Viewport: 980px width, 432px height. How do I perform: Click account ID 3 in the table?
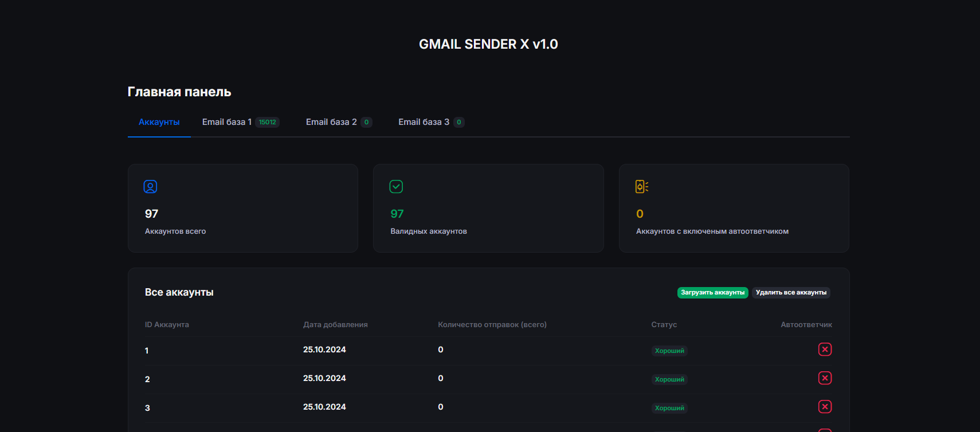click(147, 408)
